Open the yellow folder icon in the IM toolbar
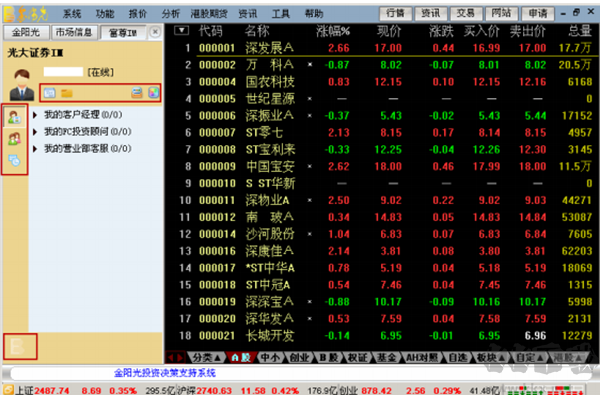 click(67, 93)
